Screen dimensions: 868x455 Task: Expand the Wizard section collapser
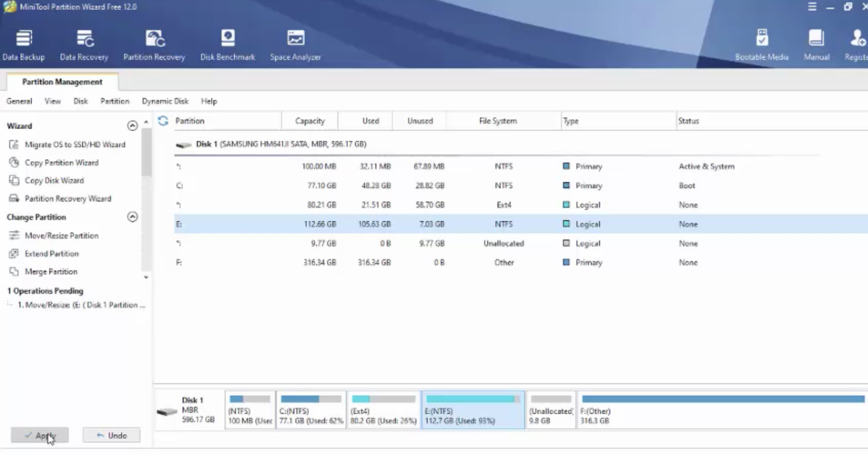(x=132, y=126)
